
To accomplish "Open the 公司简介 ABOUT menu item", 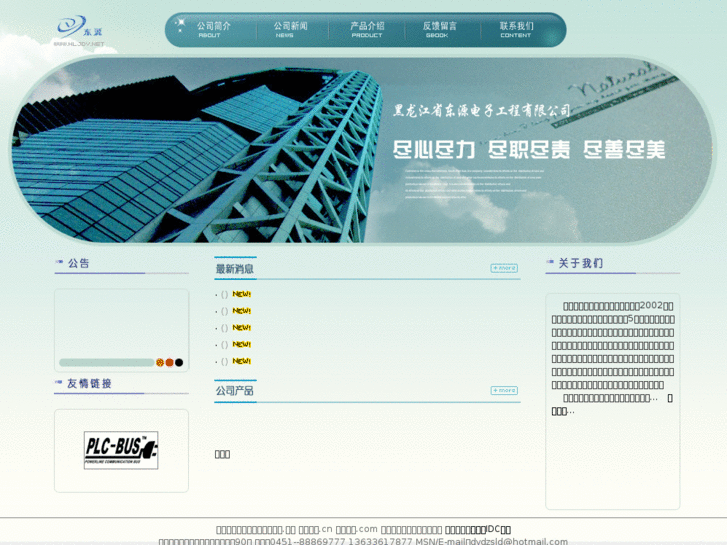I will click(x=213, y=30).
